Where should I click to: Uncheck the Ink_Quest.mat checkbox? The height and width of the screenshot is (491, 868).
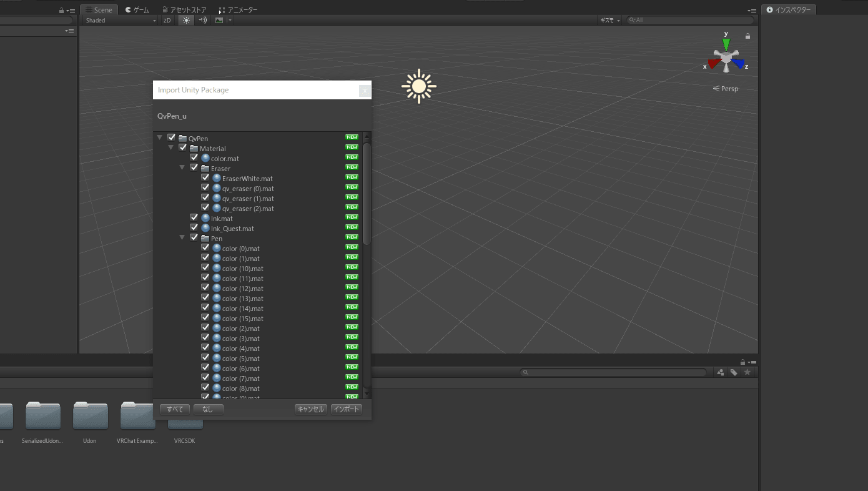pyautogui.click(x=194, y=228)
